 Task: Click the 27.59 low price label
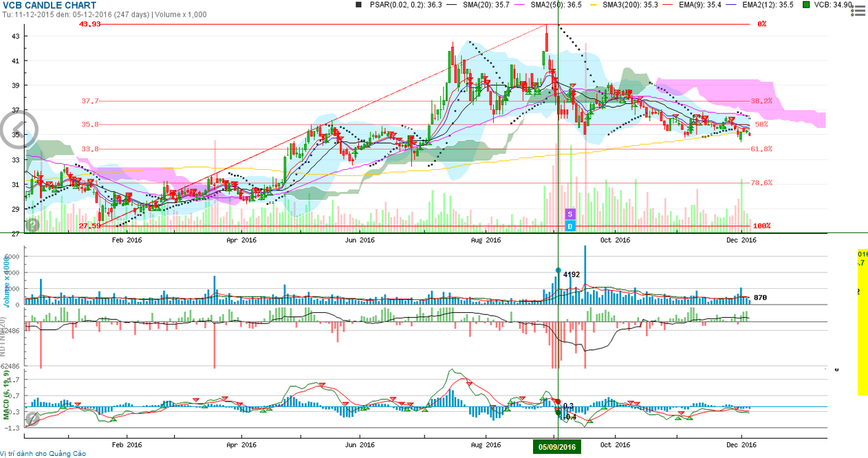(x=91, y=226)
